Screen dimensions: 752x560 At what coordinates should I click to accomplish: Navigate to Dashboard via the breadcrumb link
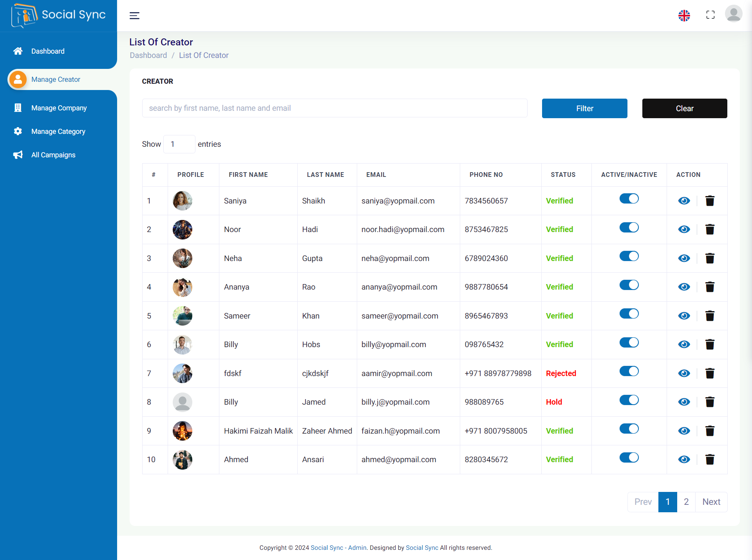pos(148,55)
